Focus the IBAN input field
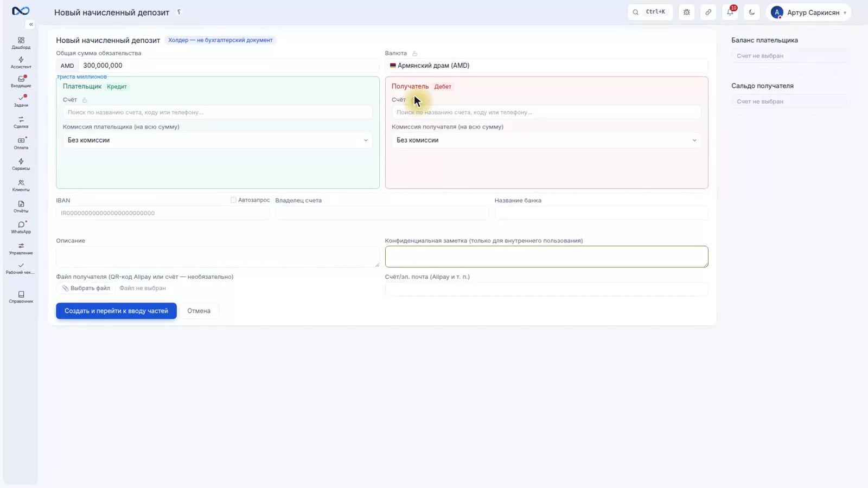This screenshot has width=868, height=488. coord(163,213)
